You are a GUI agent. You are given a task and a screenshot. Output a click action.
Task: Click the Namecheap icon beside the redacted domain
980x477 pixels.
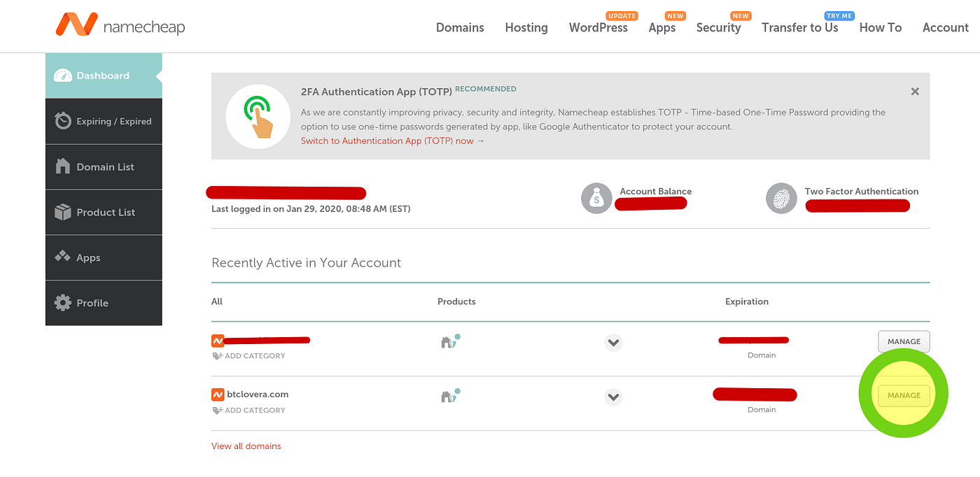click(x=218, y=341)
